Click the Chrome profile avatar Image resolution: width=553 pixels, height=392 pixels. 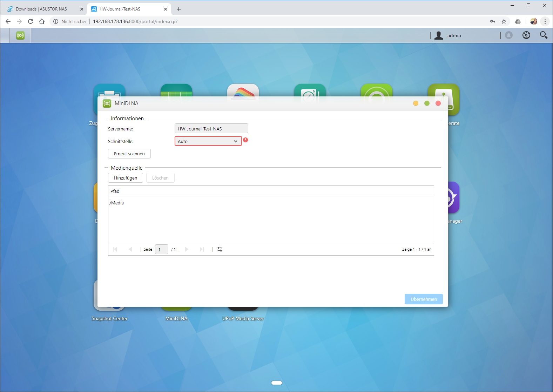pyautogui.click(x=534, y=21)
